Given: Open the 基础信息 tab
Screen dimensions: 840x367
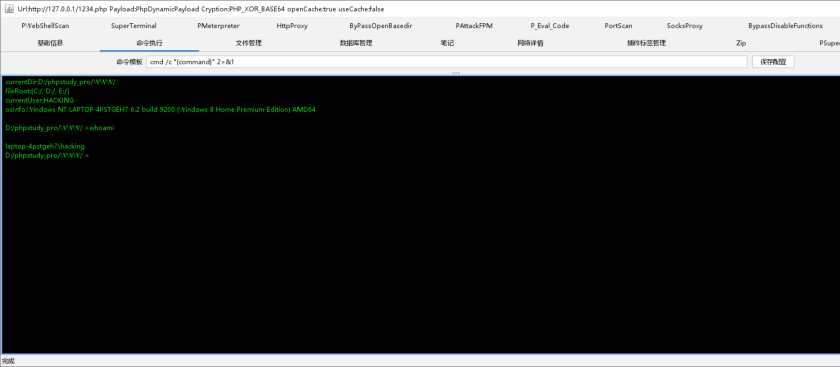Looking at the screenshot, I should [x=50, y=43].
